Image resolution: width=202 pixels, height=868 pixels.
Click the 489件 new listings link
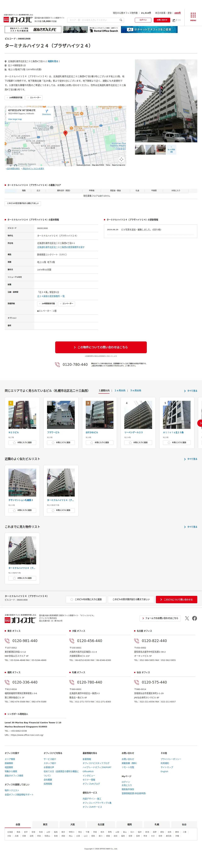tap(177, 13)
